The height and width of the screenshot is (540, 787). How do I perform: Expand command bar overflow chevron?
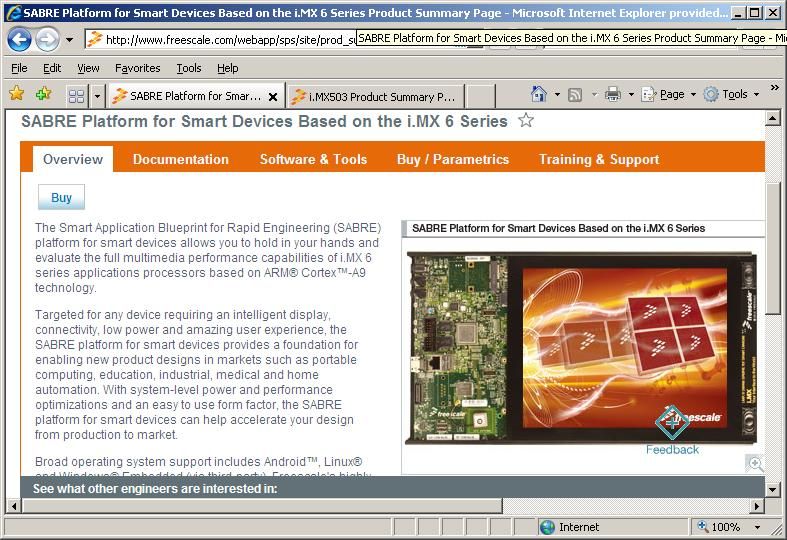pyautogui.click(x=774, y=88)
